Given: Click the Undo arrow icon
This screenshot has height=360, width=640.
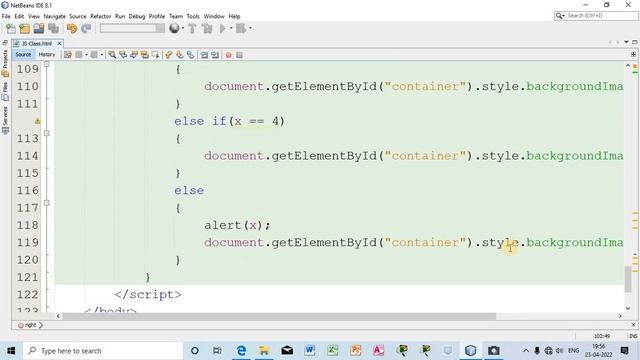Looking at the screenshot, I should click(72, 29).
